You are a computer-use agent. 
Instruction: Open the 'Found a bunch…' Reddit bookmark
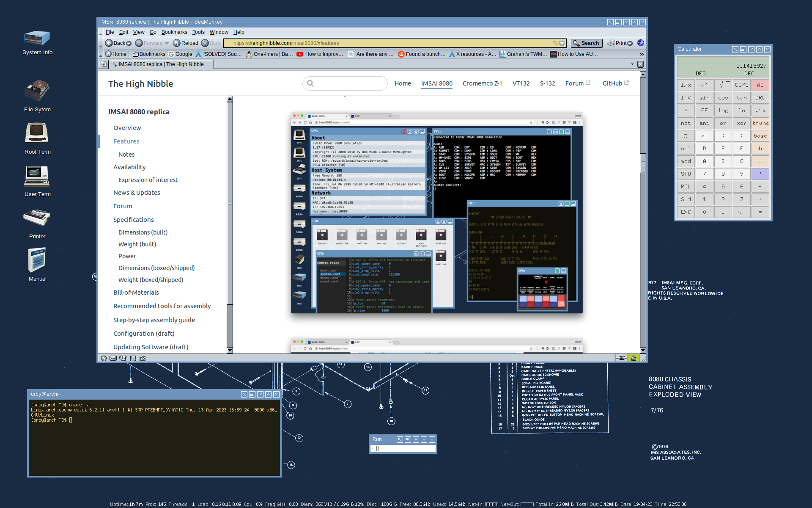(422, 54)
